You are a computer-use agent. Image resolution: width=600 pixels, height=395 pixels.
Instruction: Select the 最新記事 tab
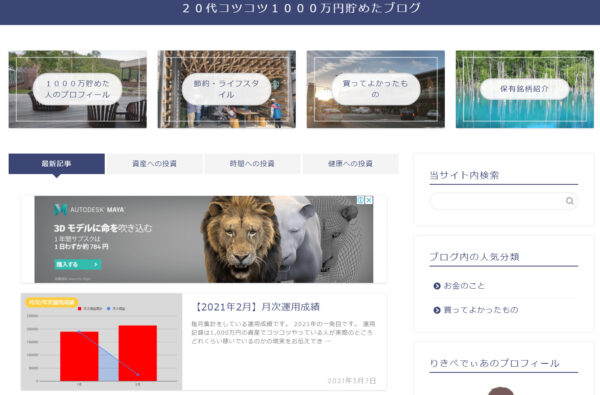[x=57, y=164]
